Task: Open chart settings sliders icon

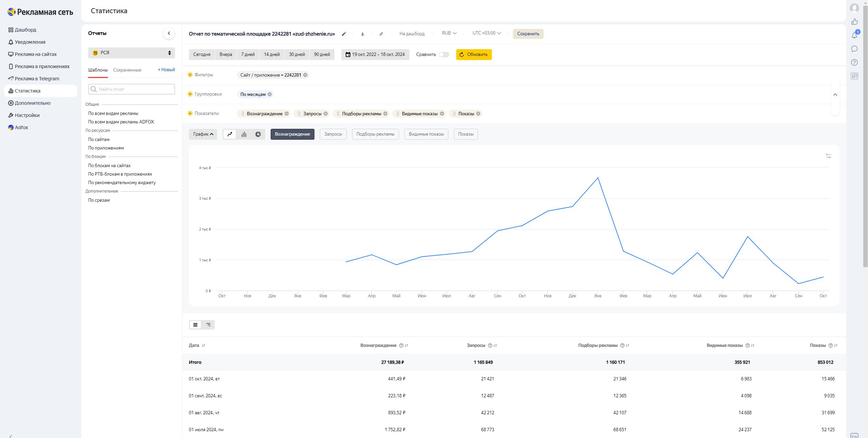Action: [828, 156]
